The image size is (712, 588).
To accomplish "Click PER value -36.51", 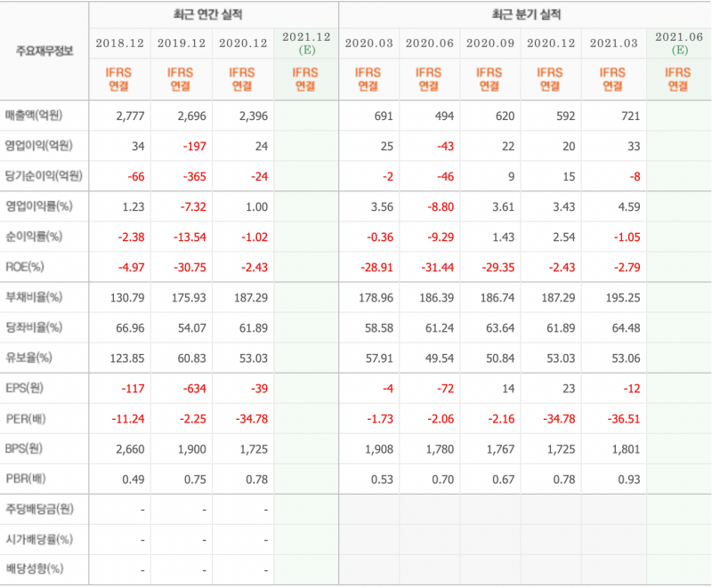I will (624, 419).
